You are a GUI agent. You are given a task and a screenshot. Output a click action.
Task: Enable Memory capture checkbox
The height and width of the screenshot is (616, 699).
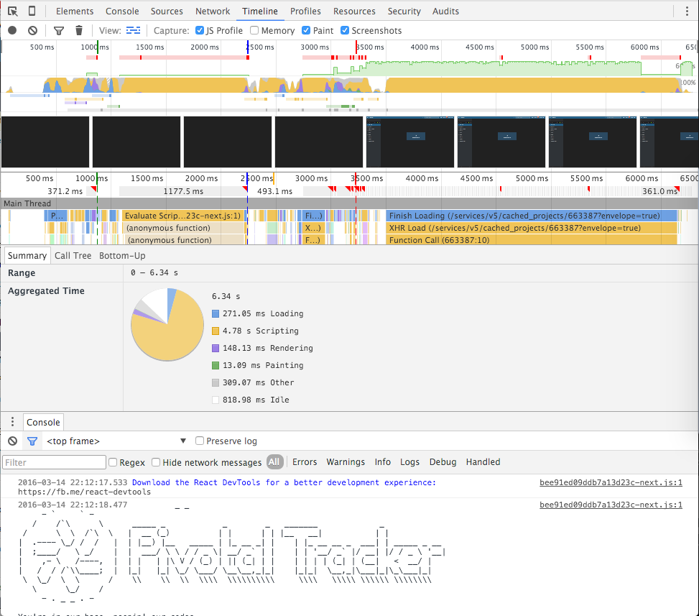tap(254, 30)
